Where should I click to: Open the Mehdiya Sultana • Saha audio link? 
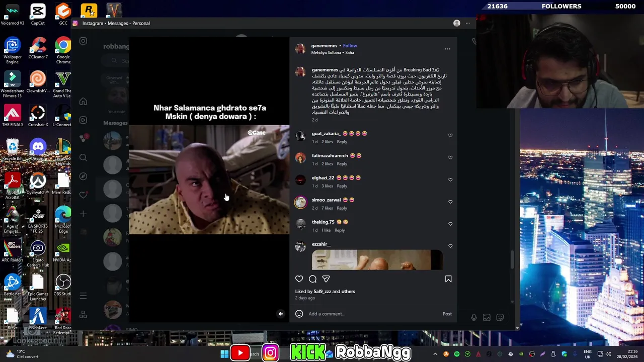(333, 53)
